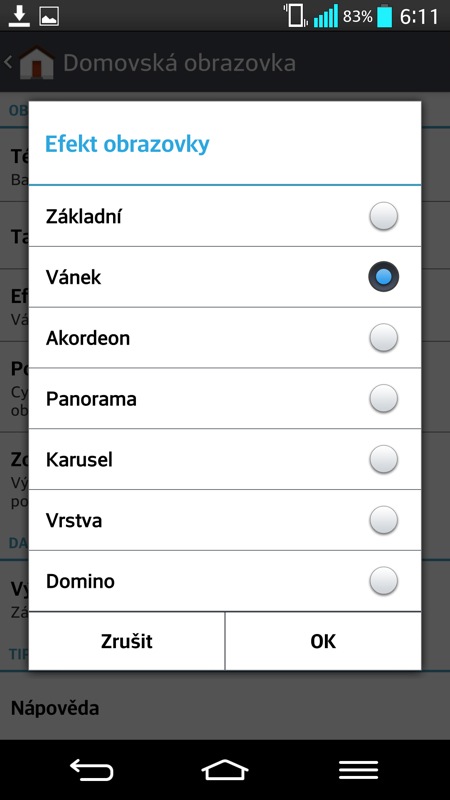Open the Android menu navigation button
This screenshot has width=450, height=800.
[x=358, y=769]
